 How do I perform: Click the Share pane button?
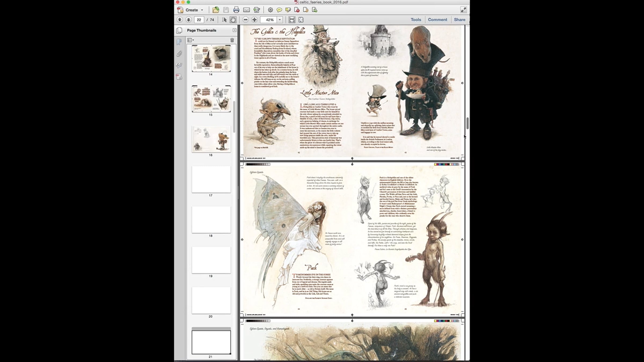point(459,20)
